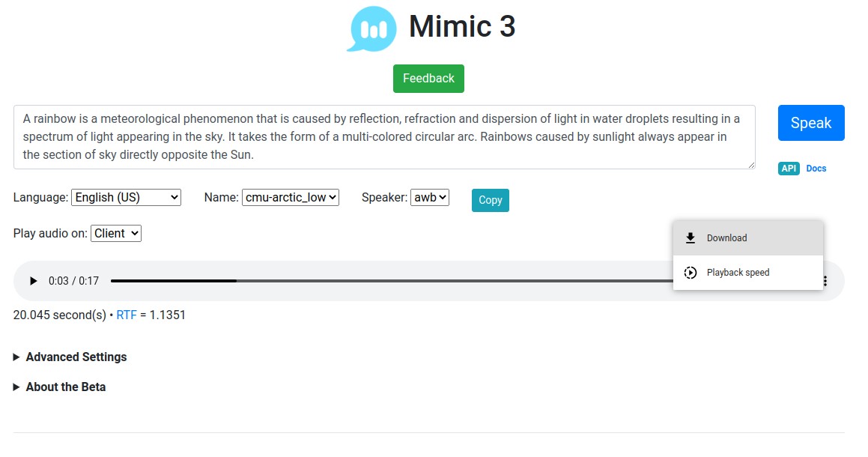868x457 pixels.
Task: Click the Mimic 3 speech bubble logo
Action: point(372,28)
